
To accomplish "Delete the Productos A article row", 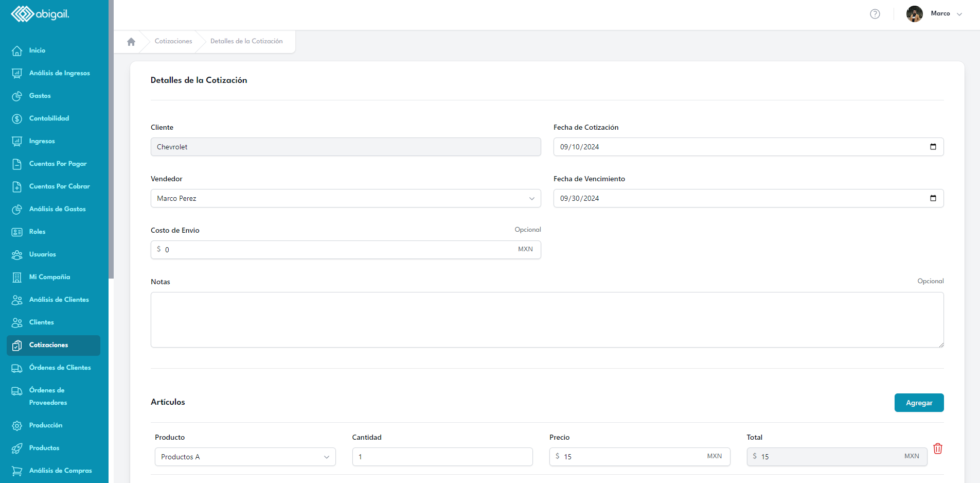I will click(x=937, y=449).
